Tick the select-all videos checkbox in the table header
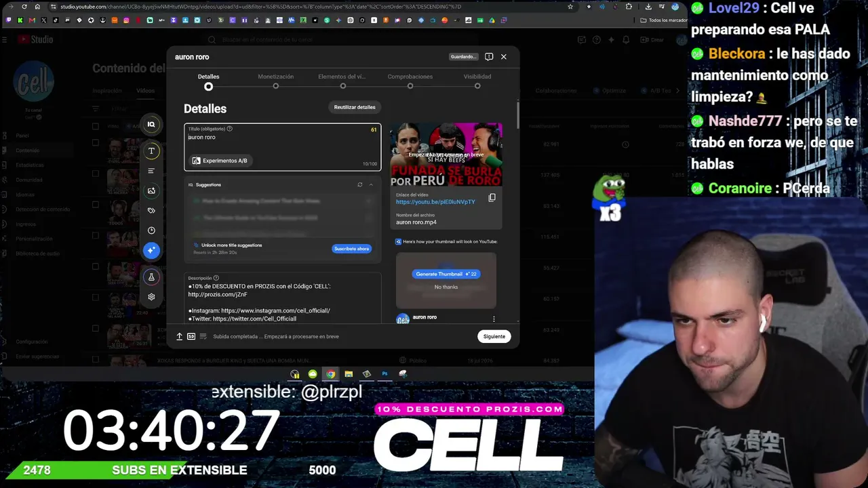This screenshot has height=488, width=868. [x=96, y=126]
